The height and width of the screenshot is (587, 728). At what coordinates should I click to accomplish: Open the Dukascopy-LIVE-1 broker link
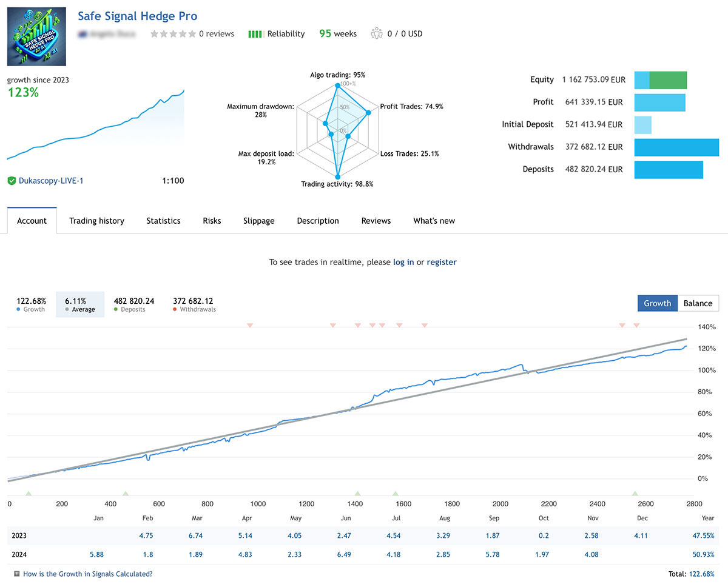[51, 181]
